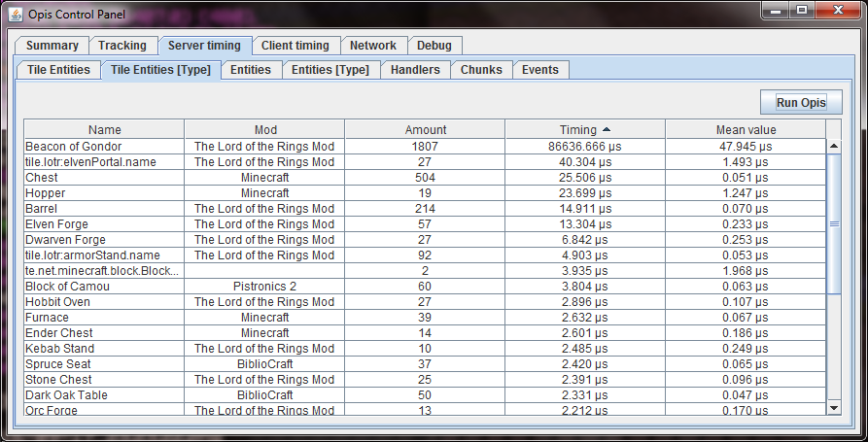The height and width of the screenshot is (442, 868).
Task: Go to the Network tab
Action: pyautogui.click(x=373, y=46)
